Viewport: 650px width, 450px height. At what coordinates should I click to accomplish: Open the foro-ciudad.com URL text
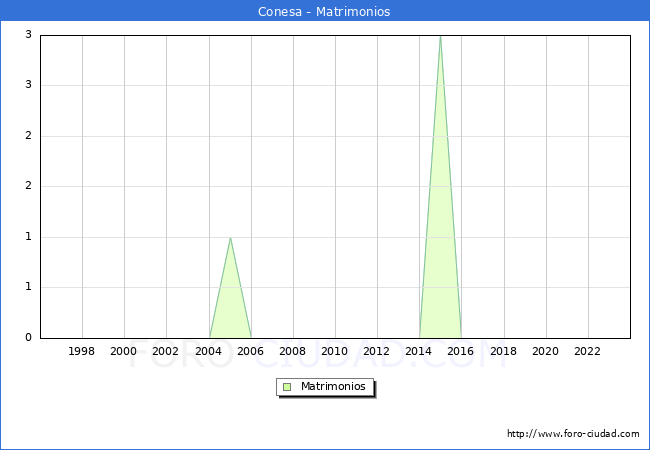point(573,434)
